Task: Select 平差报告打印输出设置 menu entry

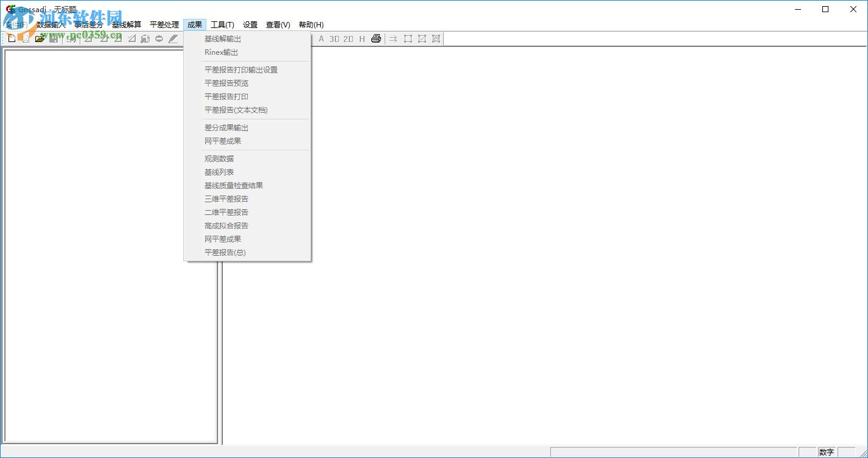Action: point(248,70)
